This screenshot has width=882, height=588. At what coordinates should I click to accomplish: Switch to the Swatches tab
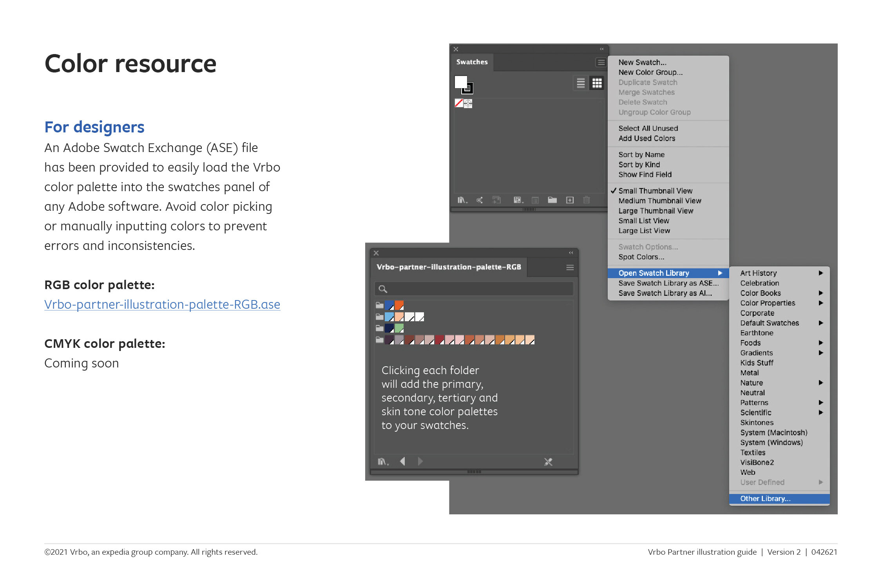coord(472,62)
